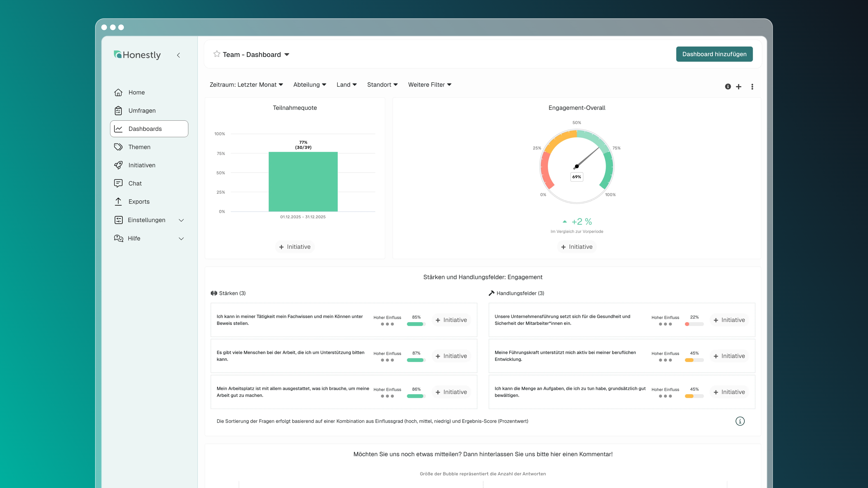This screenshot has height=488, width=868.
Task: Open the Team - Dashboard selector dropdown
Action: [x=287, y=54]
